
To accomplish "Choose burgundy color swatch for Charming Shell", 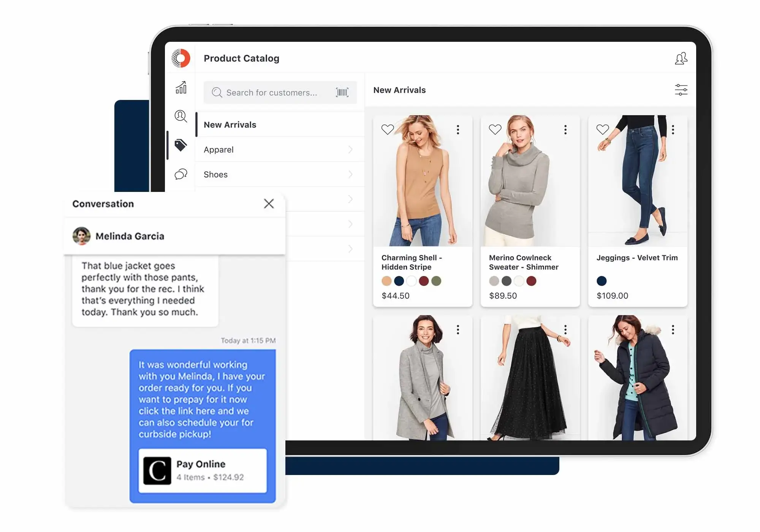I will 424,281.
